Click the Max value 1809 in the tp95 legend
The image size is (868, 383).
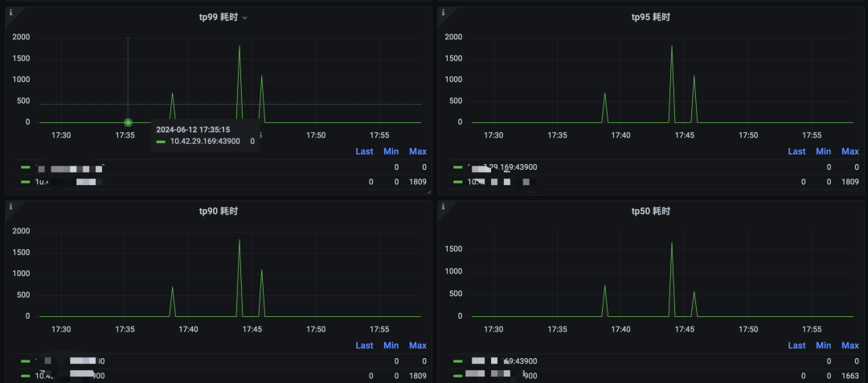click(850, 182)
